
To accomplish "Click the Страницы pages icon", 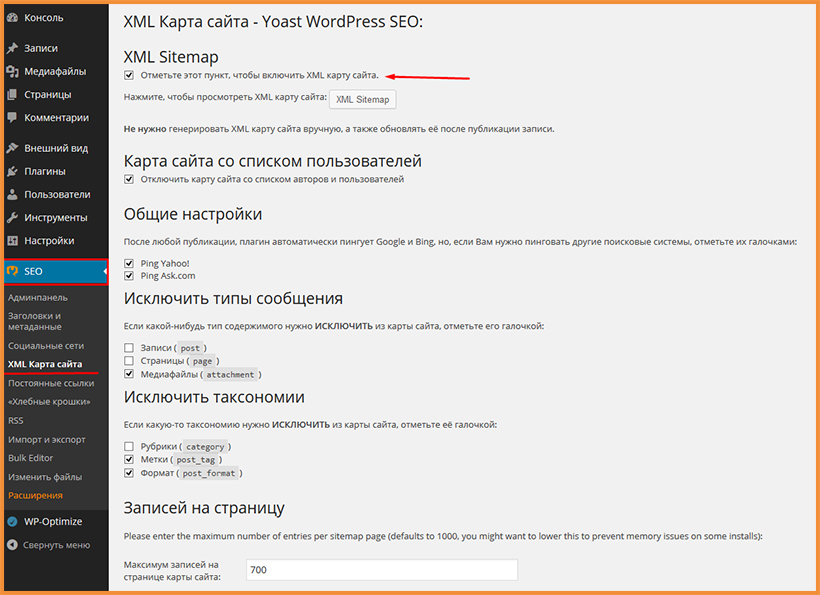I will pos(13,95).
